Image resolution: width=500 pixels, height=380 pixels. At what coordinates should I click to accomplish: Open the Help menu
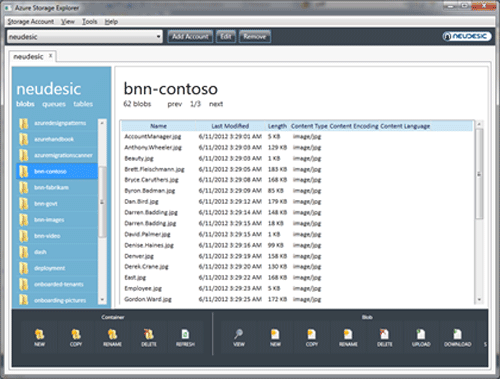tap(111, 22)
